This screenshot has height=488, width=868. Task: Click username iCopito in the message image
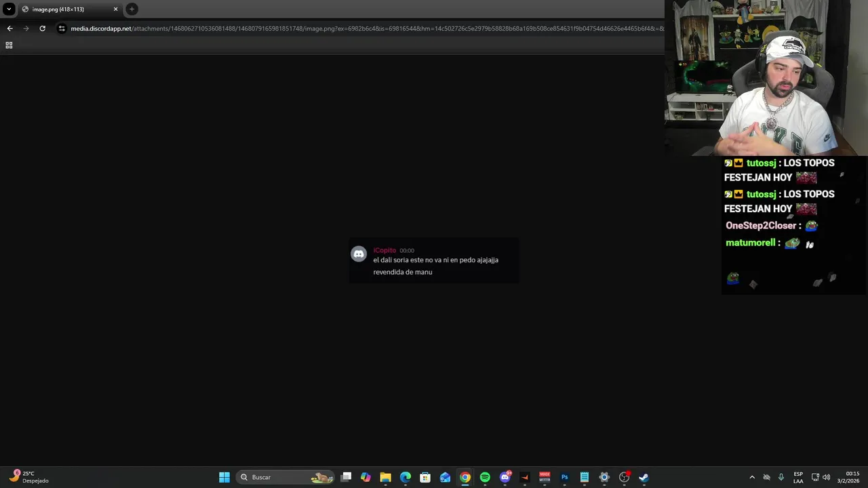tap(384, 250)
